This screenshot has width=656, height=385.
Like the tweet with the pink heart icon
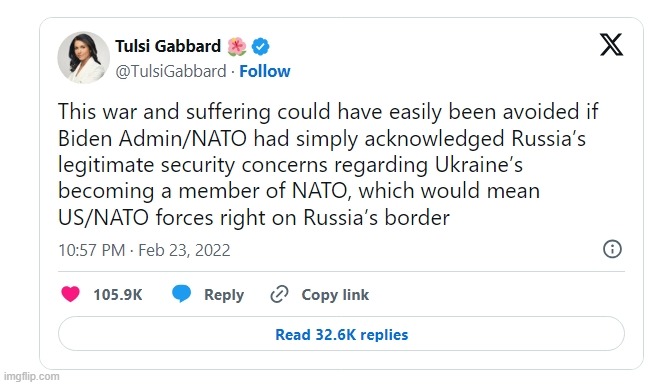70,294
